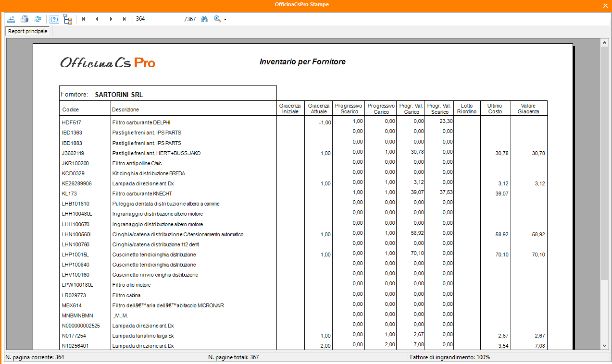The image size is (612, 364).
Task: Click Pastiglie freni ant. HERT+BUSS JAKO
Action: (x=156, y=153)
